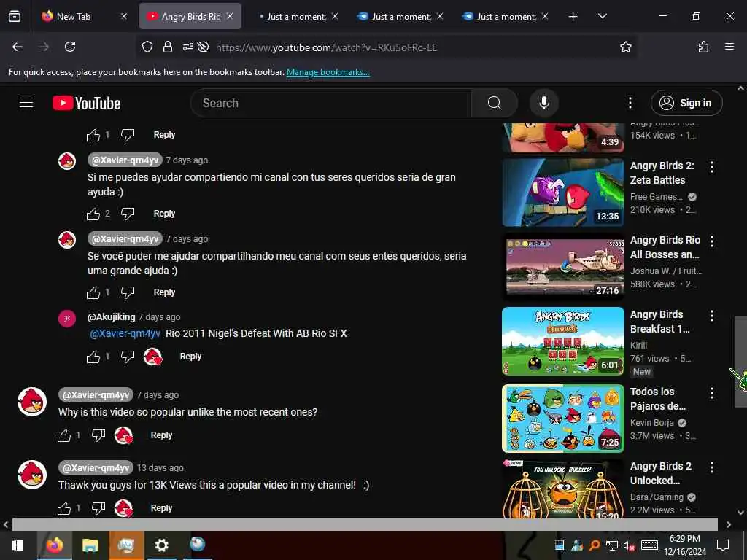747x560 pixels.
Task: Open Angry Birds Breakfast video thumbnail
Action: [x=563, y=341]
